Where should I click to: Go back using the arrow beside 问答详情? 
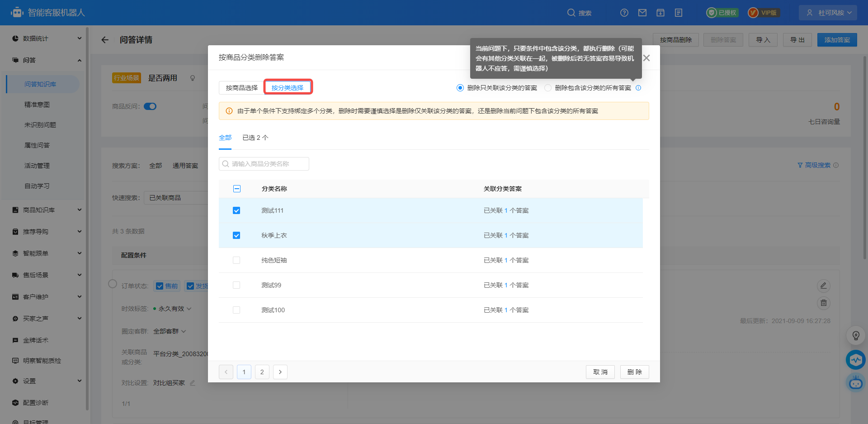click(x=105, y=40)
